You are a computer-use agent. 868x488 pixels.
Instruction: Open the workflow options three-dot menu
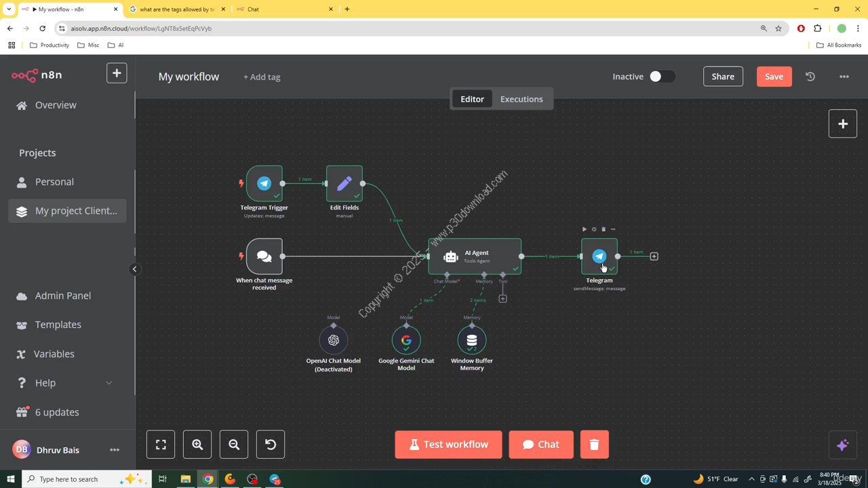pyautogui.click(x=844, y=77)
